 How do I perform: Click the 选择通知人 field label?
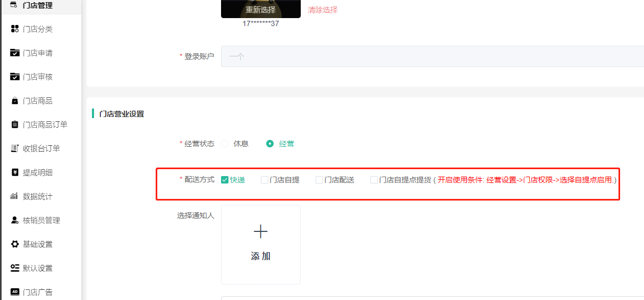pos(196,216)
